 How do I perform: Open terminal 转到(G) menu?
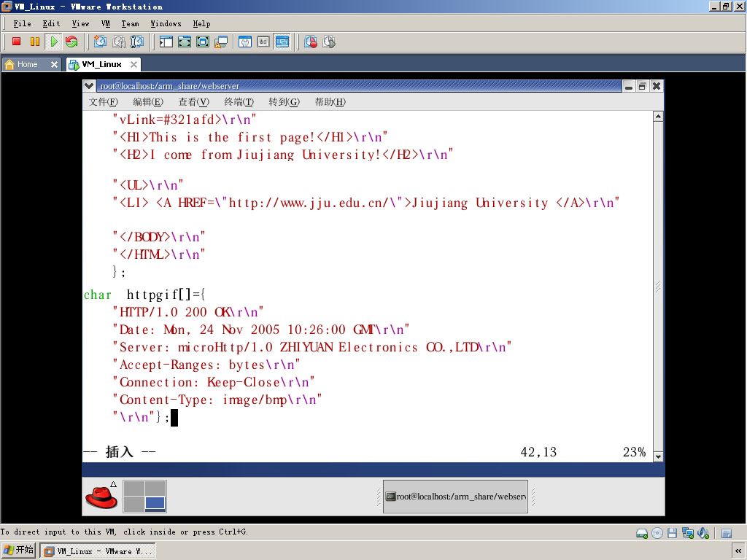point(284,102)
